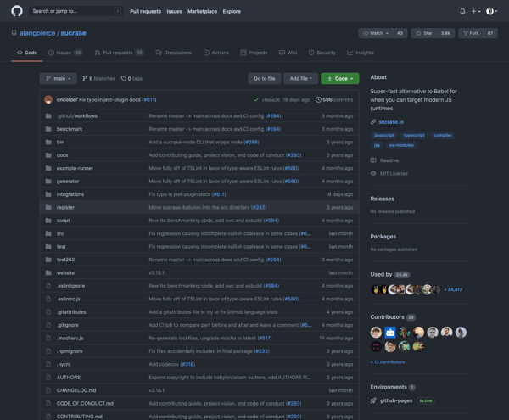This screenshot has width=509, height=420.
Task: Expand the Watch dropdown
Action: pyautogui.click(x=376, y=33)
